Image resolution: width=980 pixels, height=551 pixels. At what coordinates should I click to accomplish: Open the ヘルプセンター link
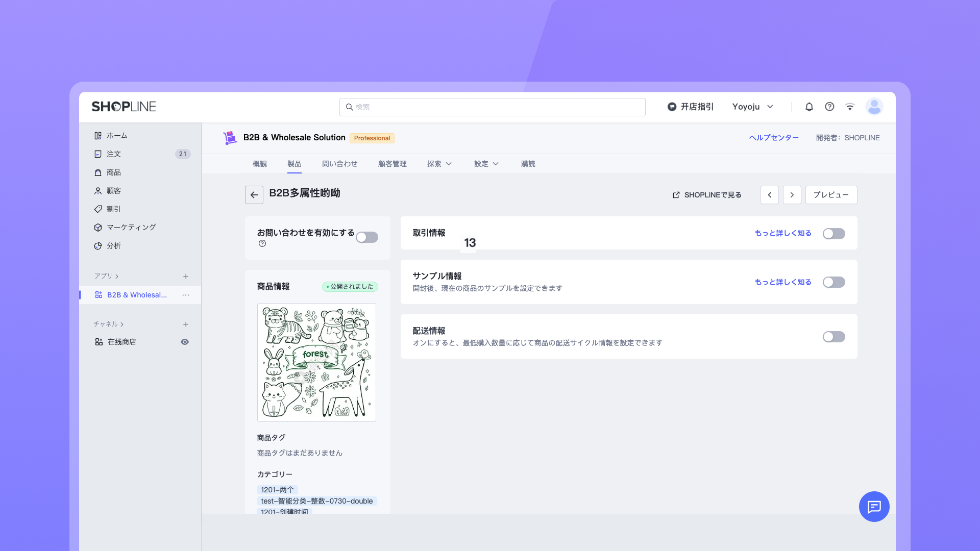[773, 138]
